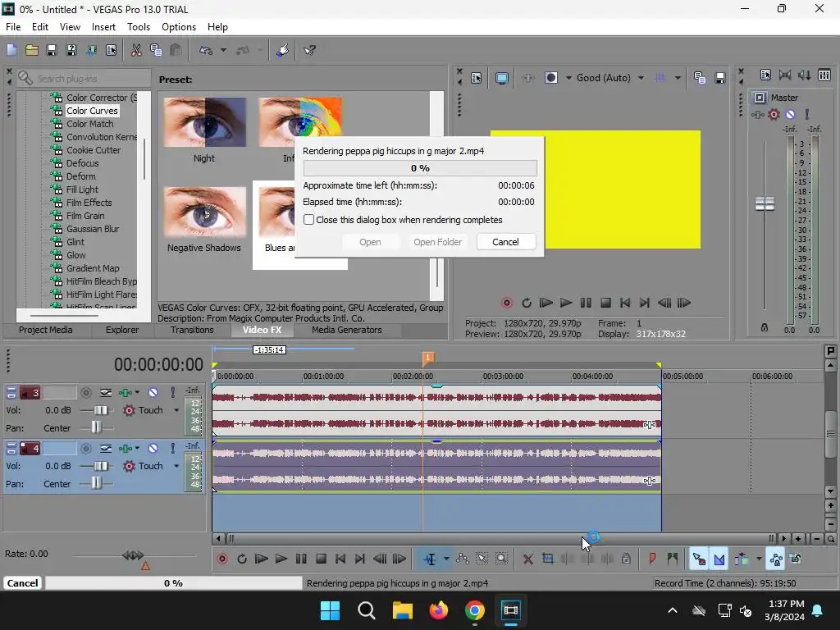840x630 pixels.
Task: Adjust track 3 volume slider
Action: pyautogui.click(x=99, y=410)
